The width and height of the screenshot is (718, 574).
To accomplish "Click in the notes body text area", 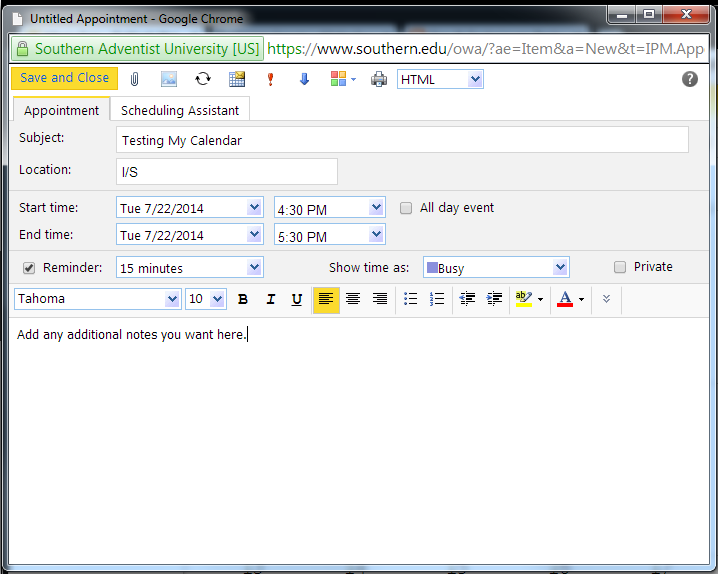I will point(359,440).
